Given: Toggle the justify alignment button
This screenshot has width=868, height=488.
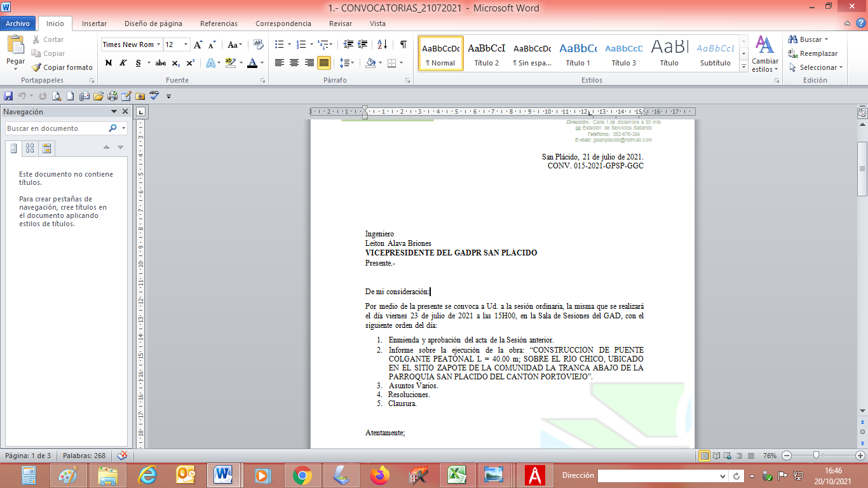Looking at the screenshot, I should [324, 63].
